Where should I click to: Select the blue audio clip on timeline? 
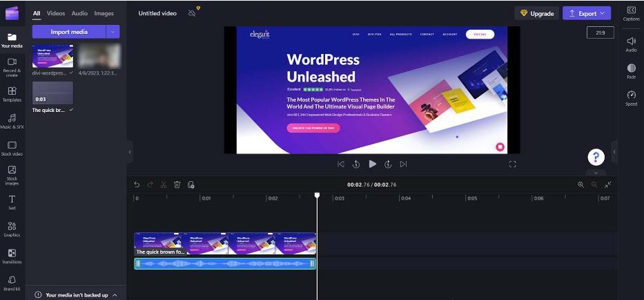(225, 263)
